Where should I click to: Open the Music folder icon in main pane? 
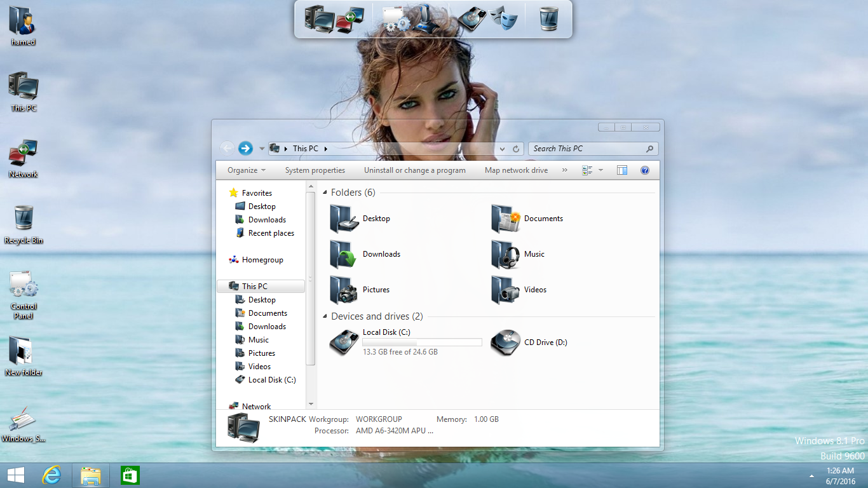(x=506, y=254)
